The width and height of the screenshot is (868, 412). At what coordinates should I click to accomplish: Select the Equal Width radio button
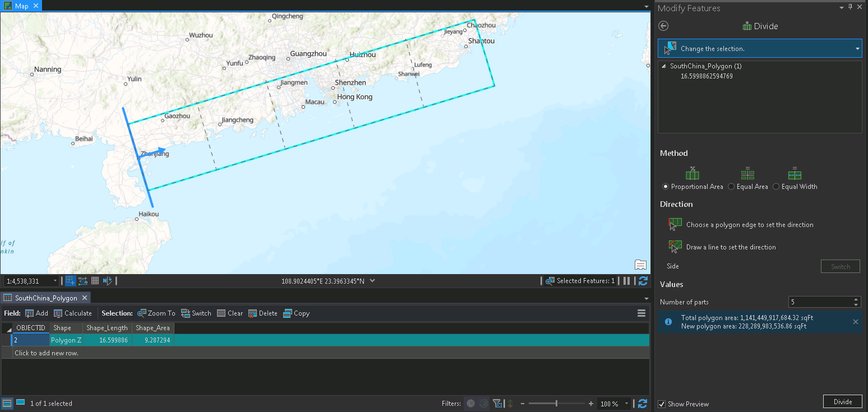point(776,187)
